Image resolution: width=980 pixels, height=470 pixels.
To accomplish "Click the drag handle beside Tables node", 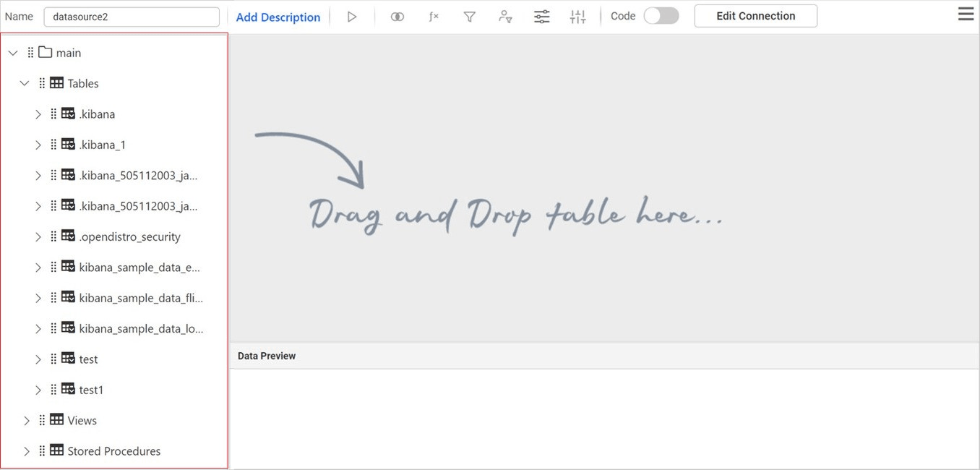I will click(x=42, y=83).
